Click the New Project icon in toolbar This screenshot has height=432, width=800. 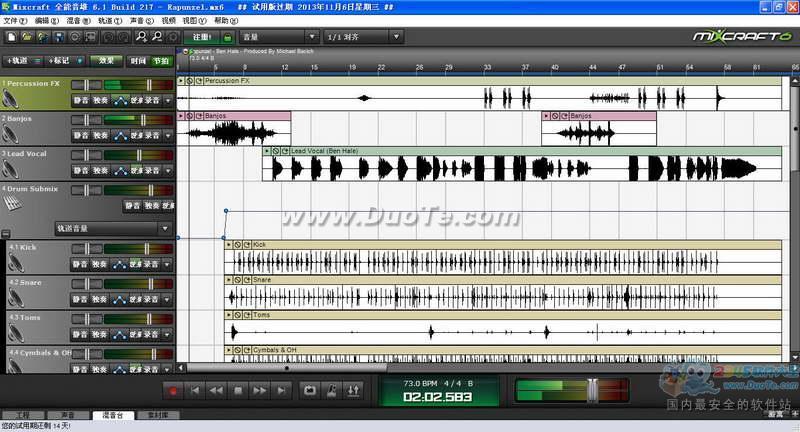[x=11, y=37]
